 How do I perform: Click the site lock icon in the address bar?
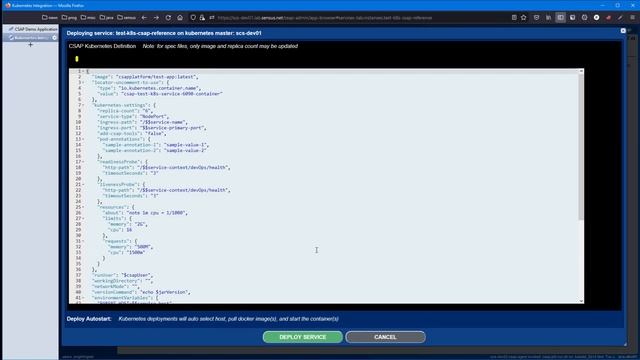(202, 18)
